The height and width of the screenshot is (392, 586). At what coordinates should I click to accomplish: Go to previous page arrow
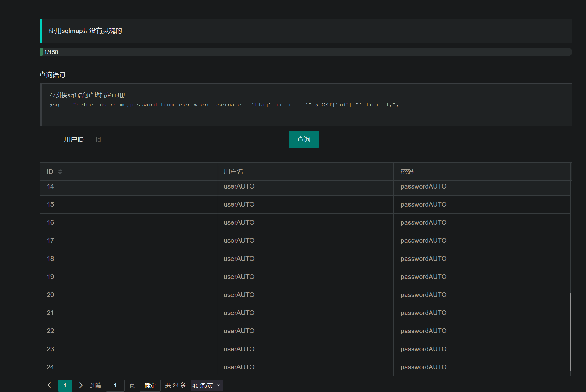click(49, 385)
